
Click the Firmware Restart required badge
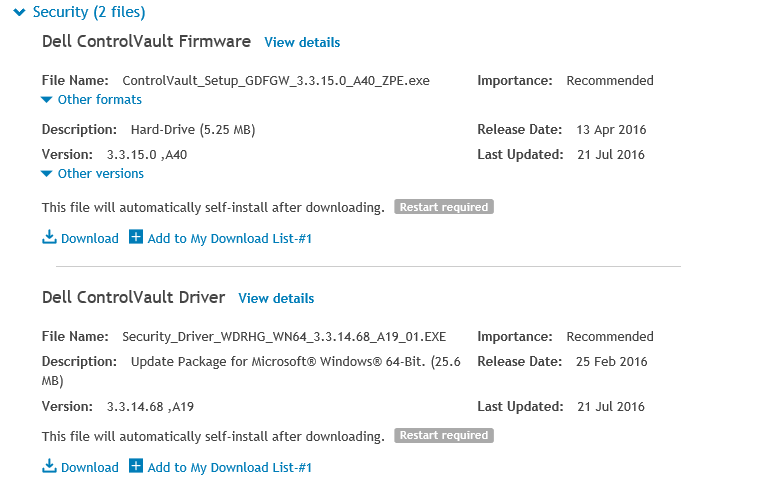pos(444,207)
